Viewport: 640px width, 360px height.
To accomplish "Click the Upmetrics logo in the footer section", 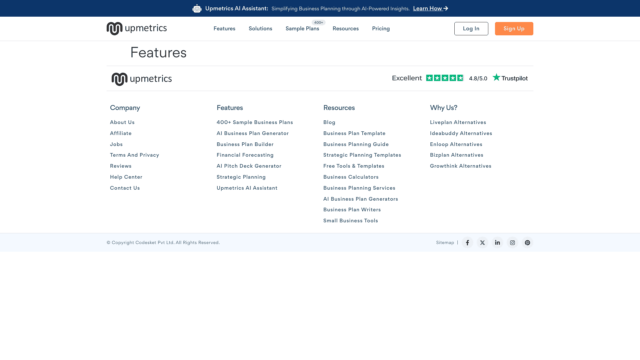I will tap(142, 79).
